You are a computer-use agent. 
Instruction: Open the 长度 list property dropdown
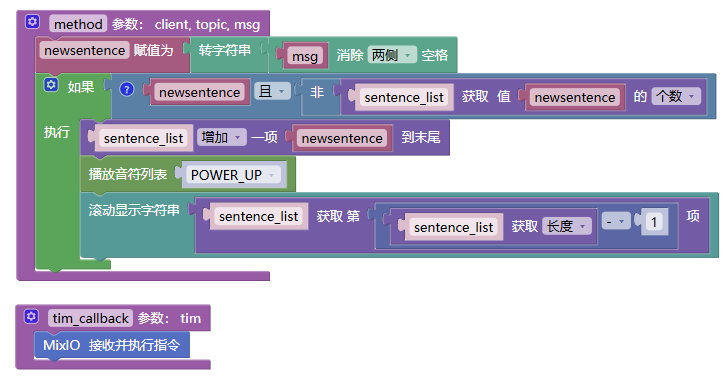click(566, 226)
